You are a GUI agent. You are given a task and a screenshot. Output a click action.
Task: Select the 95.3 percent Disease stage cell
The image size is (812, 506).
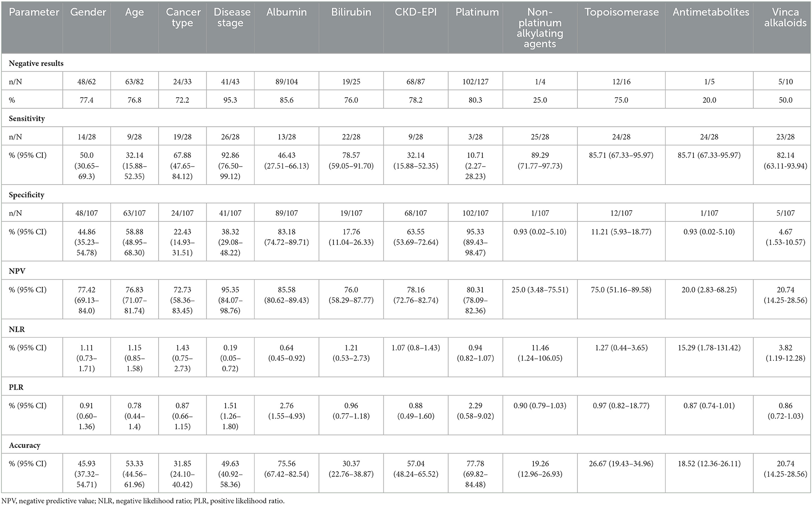tap(230, 100)
